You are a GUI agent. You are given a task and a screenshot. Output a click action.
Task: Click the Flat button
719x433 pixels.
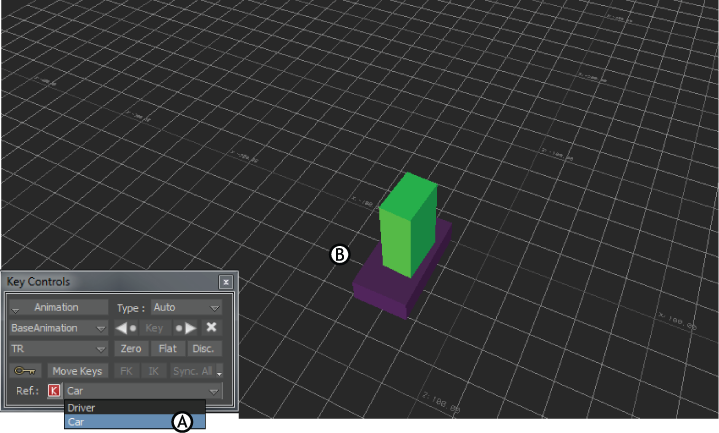click(x=168, y=349)
